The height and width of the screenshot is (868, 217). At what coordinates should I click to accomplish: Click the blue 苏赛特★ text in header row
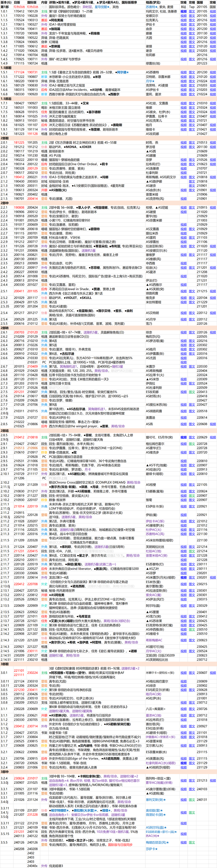point(151,7)
